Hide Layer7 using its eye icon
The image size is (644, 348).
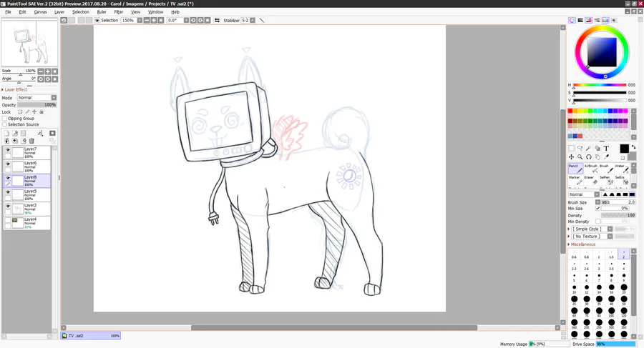coord(8,150)
